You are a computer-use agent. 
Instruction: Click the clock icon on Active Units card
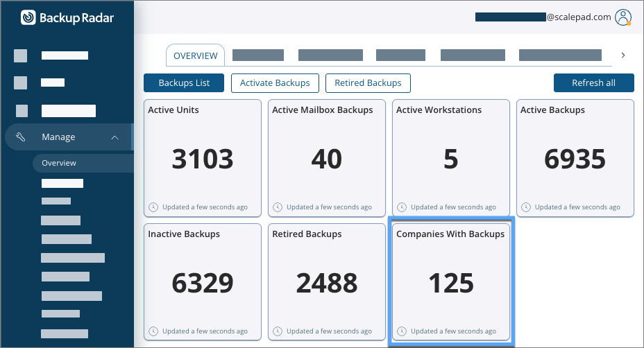(153, 207)
